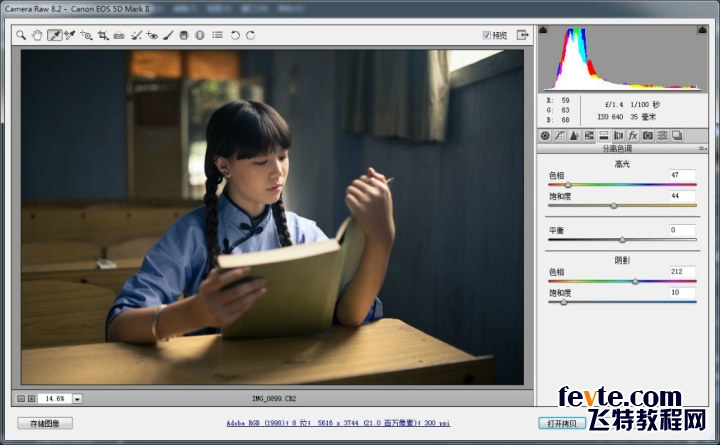720x445 pixels.
Task: Select the Red Eye Removal tool
Action: click(152, 35)
